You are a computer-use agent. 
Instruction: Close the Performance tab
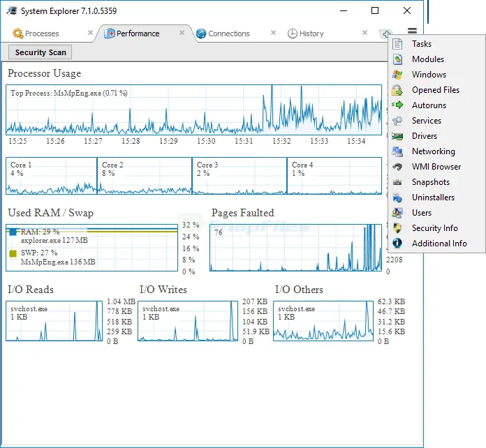tap(182, 33)
